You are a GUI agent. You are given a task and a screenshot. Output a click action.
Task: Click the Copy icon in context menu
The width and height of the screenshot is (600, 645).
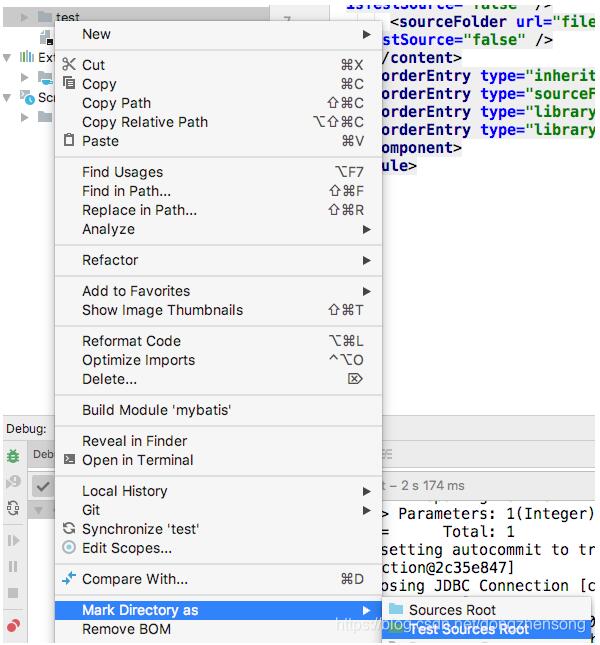(69, 84)
